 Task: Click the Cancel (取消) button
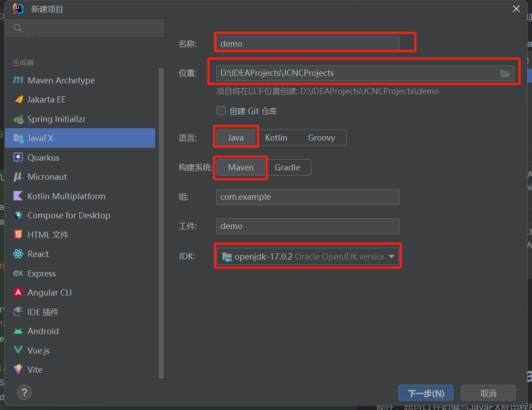[x=488, y=393]
